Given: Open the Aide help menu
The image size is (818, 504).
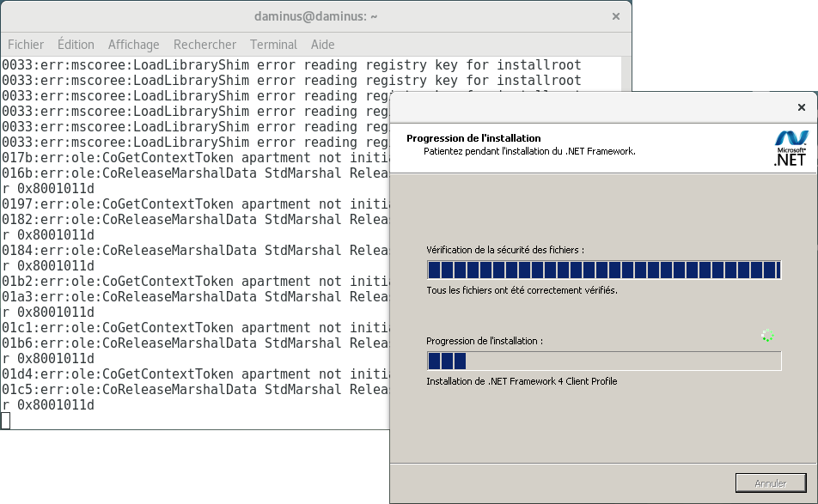Looking at the screenshot, I should pos(322,45).
